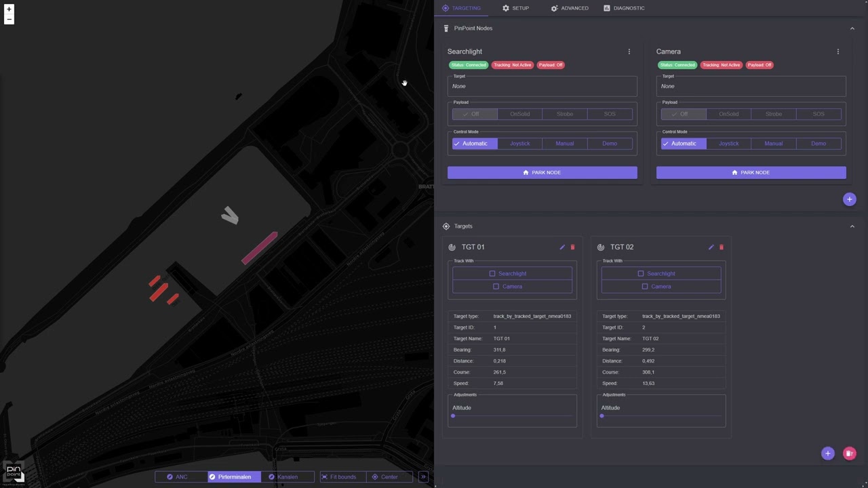The width and height of the screenshot is (868, 488).
Task: Select the pink vessel on the map
Action: point(260,248)
